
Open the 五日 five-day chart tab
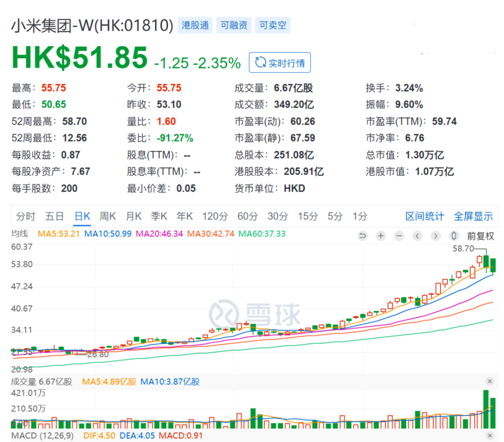(54, 216)
